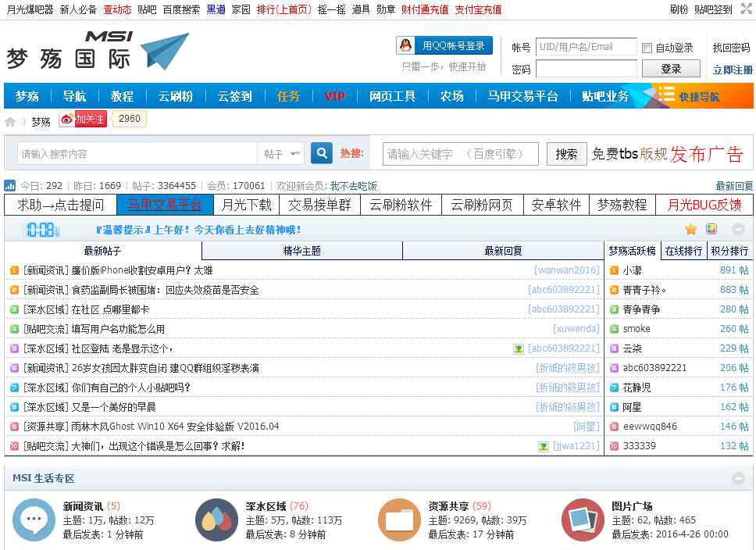Switch to the 在线排行 tab
This screenshot has height=550, width=756.
pos(683,251)
